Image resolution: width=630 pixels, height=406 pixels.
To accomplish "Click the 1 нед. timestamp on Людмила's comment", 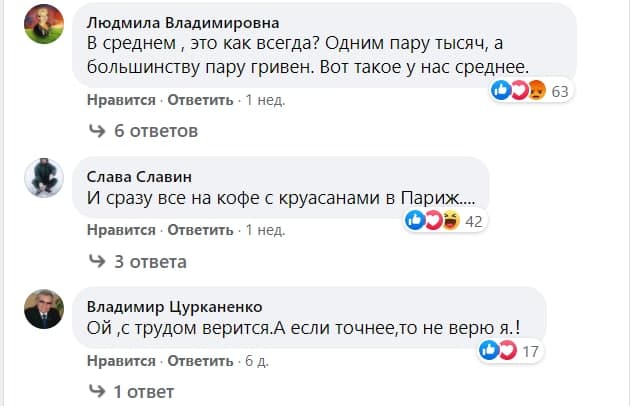I will [x=265, y=100].
